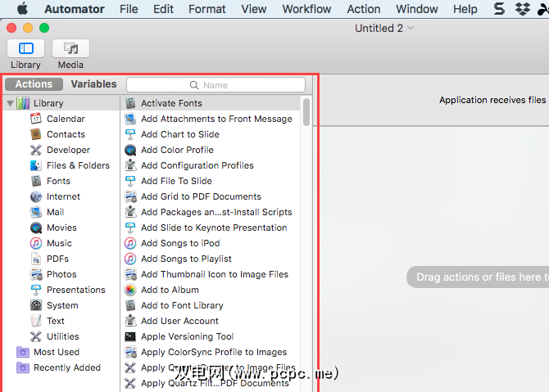Switch to the Variables tab
Viewport: 549px width, 392px height.
[93, 84]
